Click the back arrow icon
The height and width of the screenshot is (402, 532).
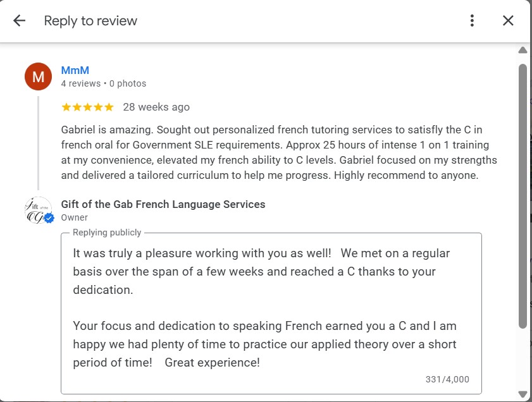pos(19,20)
